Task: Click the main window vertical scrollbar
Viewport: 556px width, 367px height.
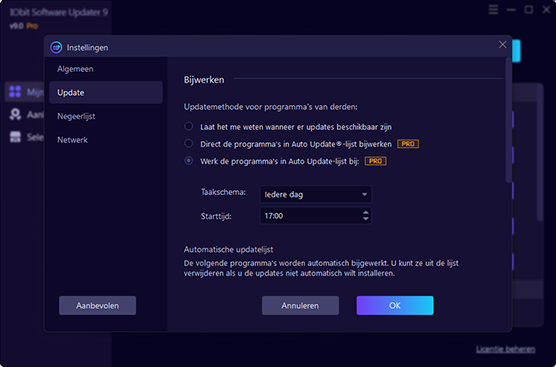Action: coord(540,152)
